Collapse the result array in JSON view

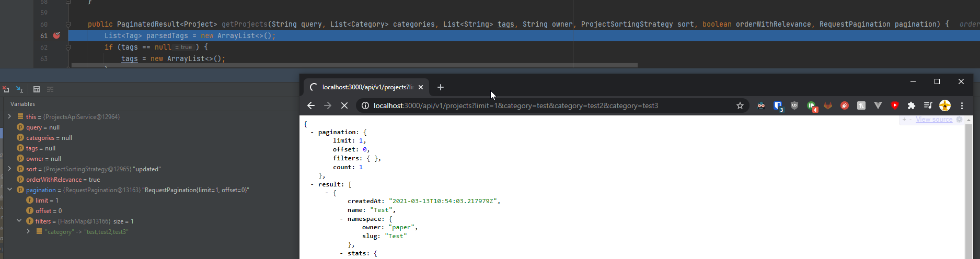tap(312, 184)
